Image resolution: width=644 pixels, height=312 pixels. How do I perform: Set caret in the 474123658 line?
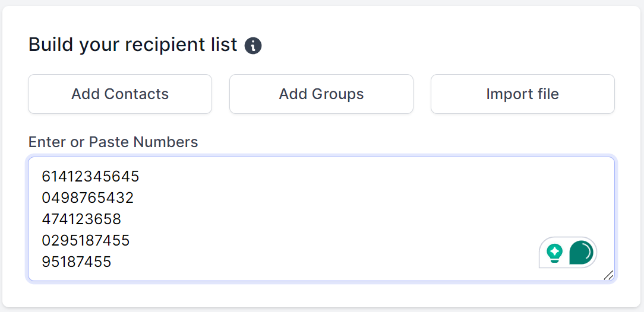(x=81, y=219)
